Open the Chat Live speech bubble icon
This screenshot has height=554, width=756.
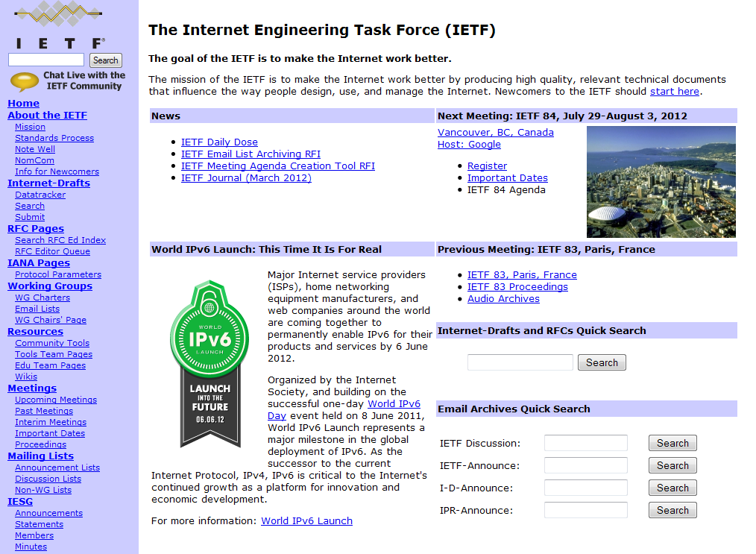pos(24,81)
